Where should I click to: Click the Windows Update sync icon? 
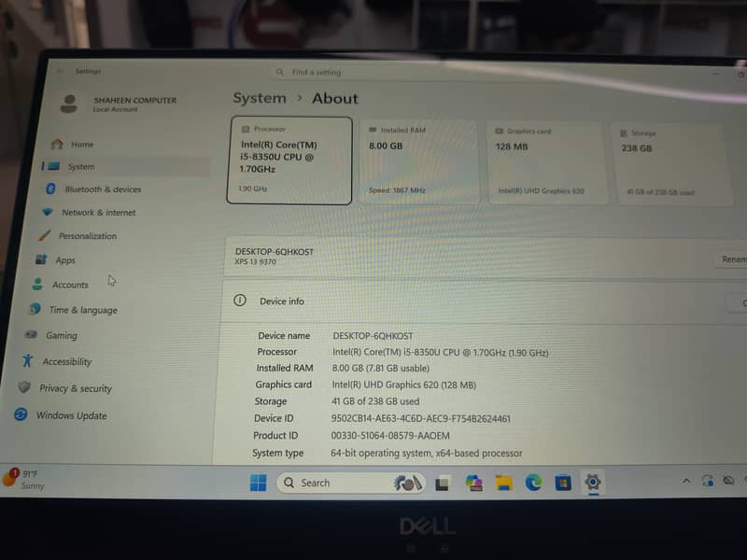(x=21, y=413)
